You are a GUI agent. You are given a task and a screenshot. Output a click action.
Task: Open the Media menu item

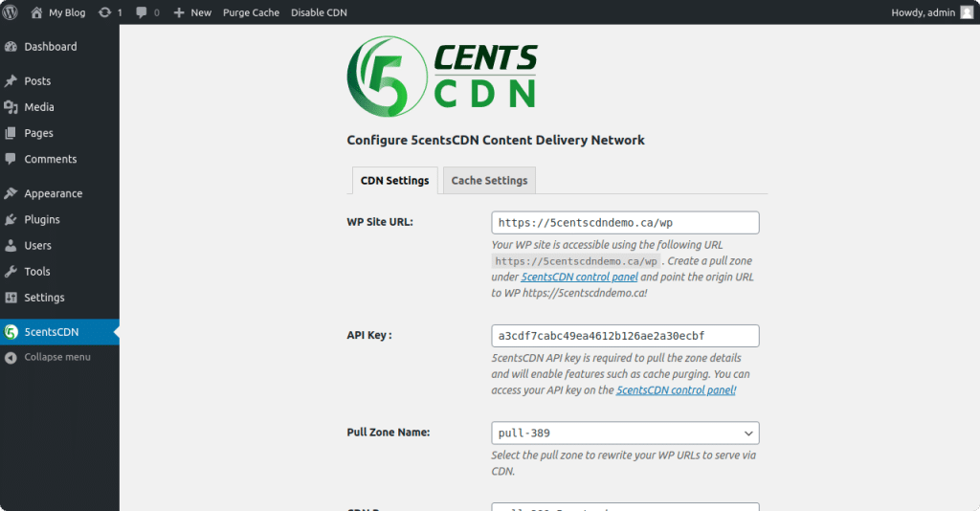tap(59, 107)
